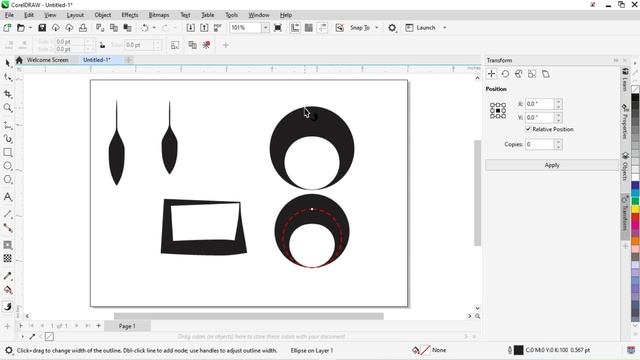Switch to the Welcome Screen tab
Viewport: 640px width, 360px height.
(47, 60)
